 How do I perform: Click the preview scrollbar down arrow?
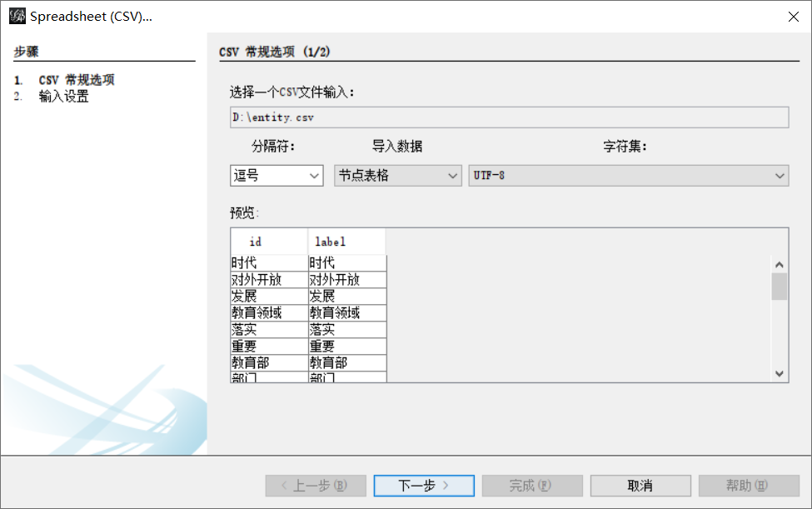pyautogui.click(x=780, y=373)
